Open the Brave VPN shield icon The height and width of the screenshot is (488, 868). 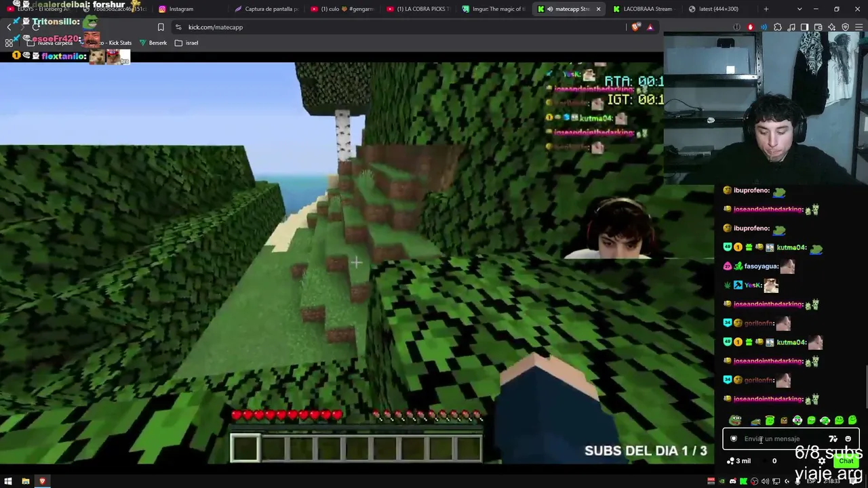click(846, 27)
